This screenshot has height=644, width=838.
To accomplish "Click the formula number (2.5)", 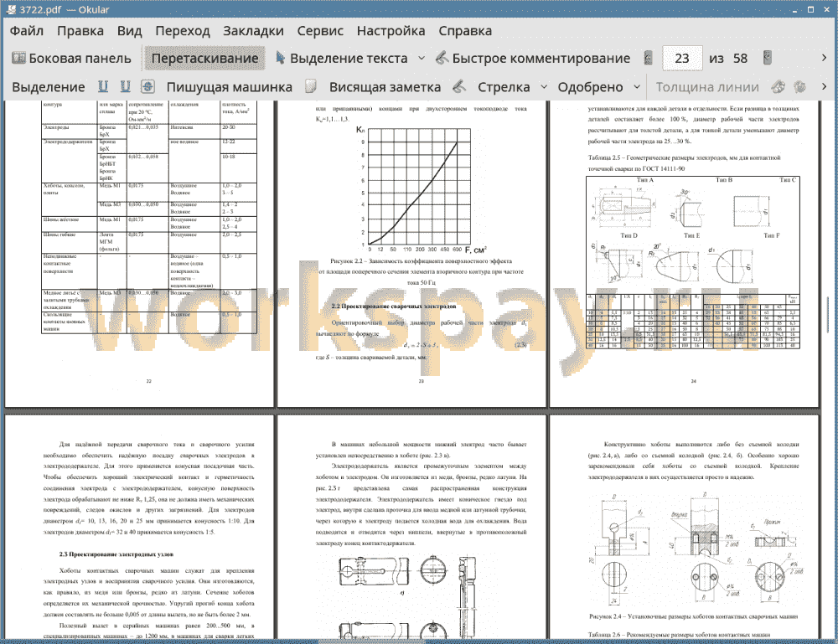I will coord(520,345).
